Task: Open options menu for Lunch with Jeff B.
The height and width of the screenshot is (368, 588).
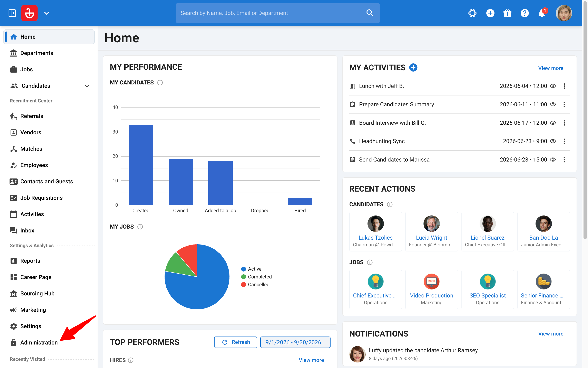Action: click(x=564, y=86)
